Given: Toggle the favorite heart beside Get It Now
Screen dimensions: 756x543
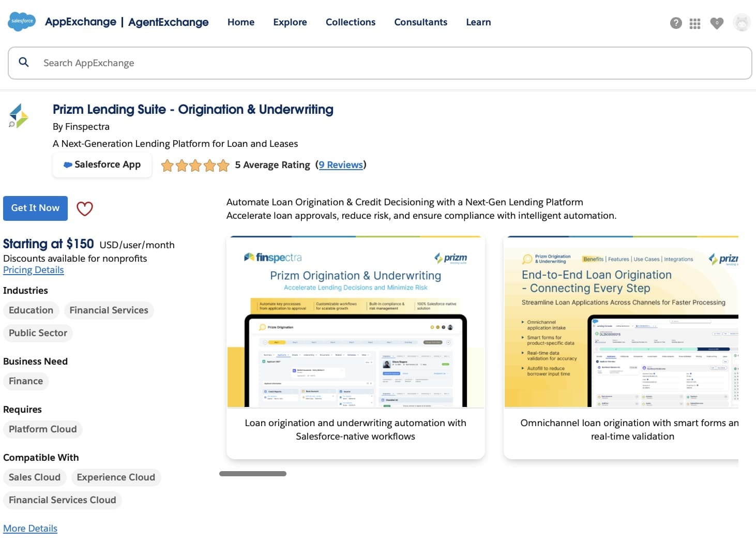Looking at the screenshot, I should point(84,208).
